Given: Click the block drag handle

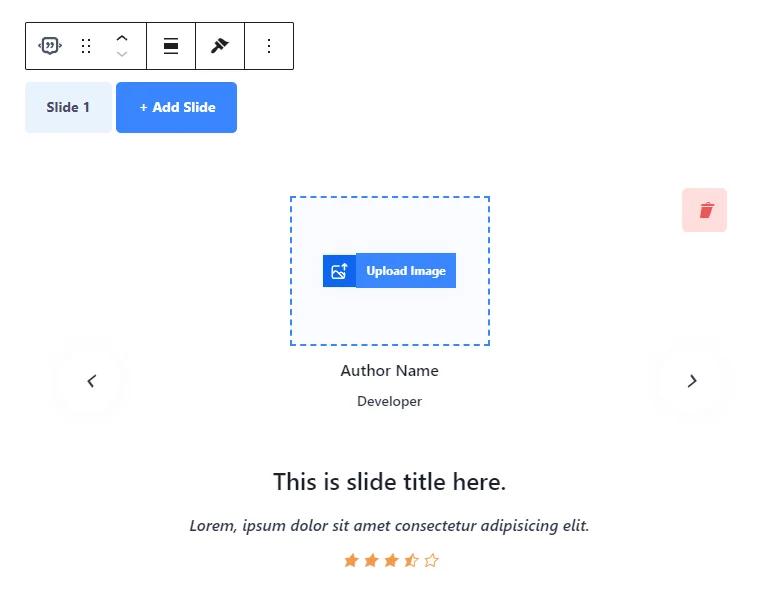Looking at the screenshot, I should 86,46.
